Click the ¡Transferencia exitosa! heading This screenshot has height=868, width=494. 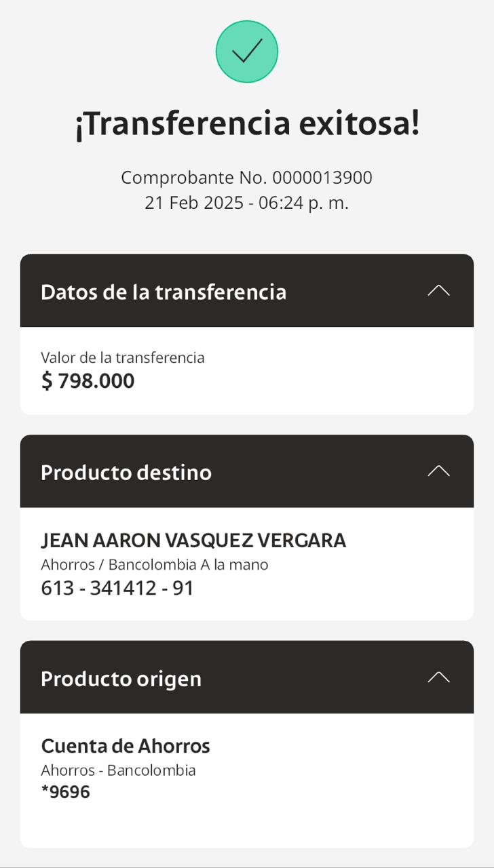pos(247,124)
